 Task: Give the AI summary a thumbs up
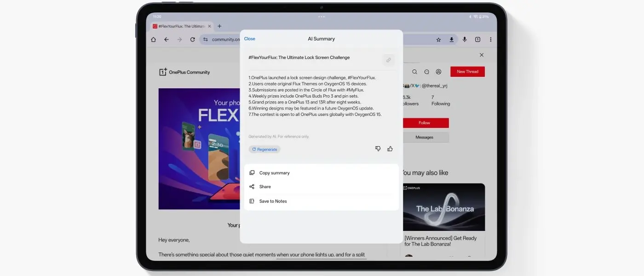pos(390,149)
